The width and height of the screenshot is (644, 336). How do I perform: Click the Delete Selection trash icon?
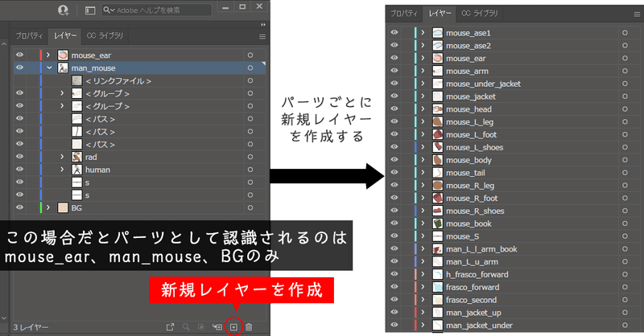[x=250, y=327]
